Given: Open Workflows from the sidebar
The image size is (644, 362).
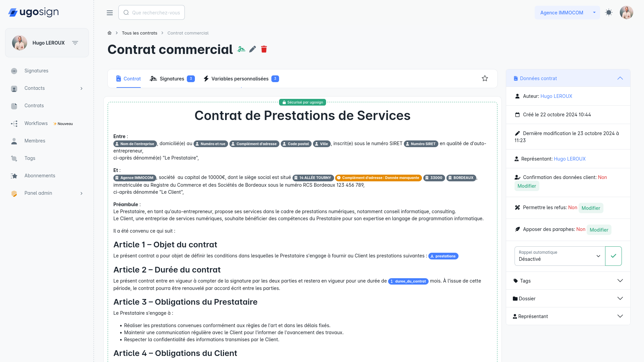Looking at the screenshot, I should [36, 123].
